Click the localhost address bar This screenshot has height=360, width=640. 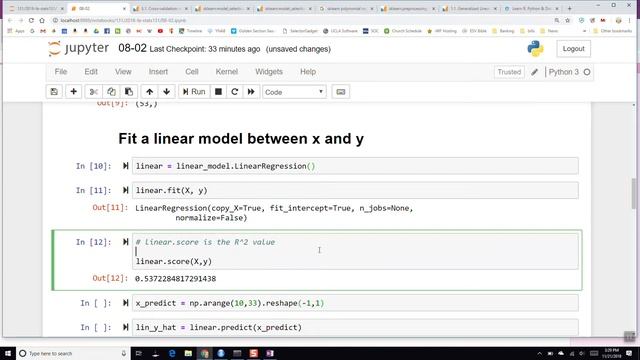coord(302,20)
